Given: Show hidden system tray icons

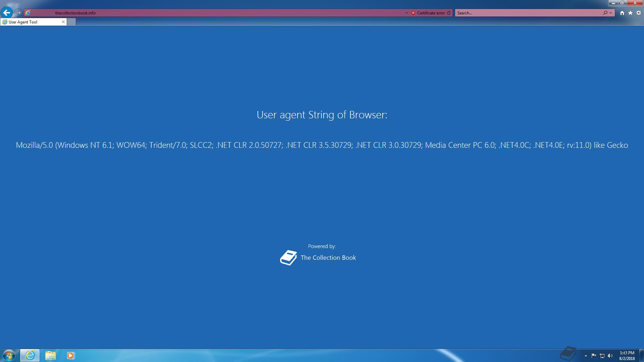Looking at the screenshot, I should click(586, 356).
